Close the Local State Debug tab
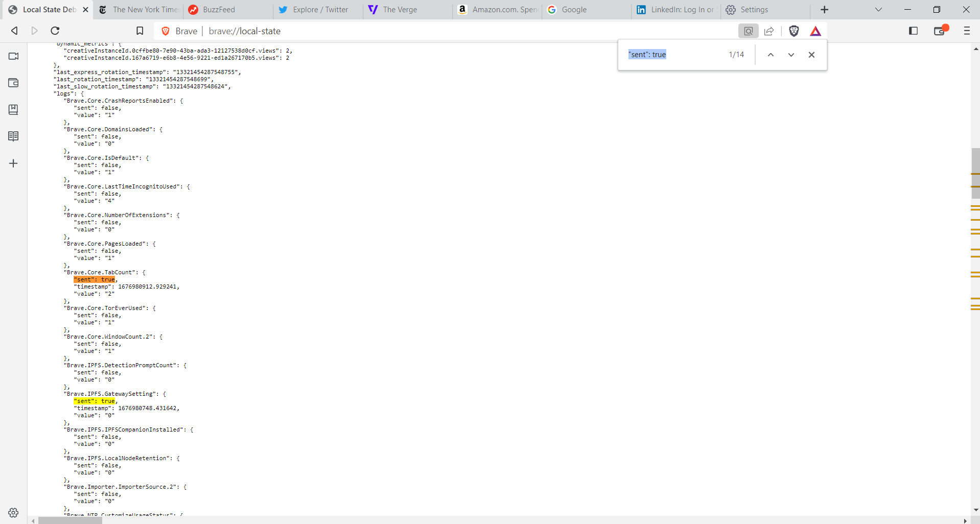 (85, 10)
